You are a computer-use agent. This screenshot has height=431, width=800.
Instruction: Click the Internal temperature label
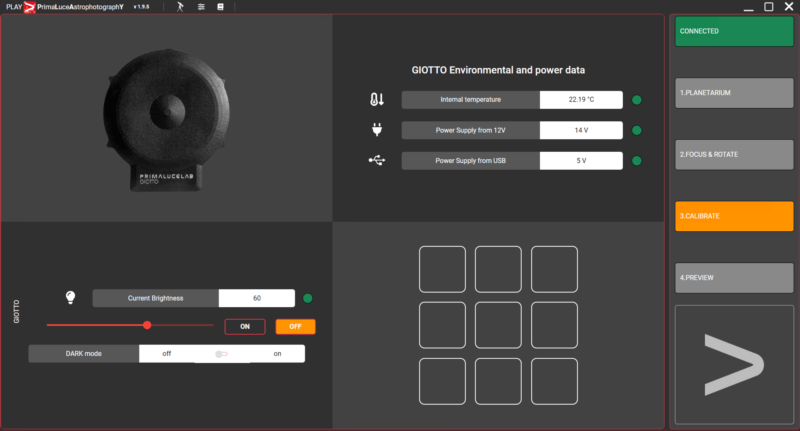pyautogui.click(x=470, y=99)
